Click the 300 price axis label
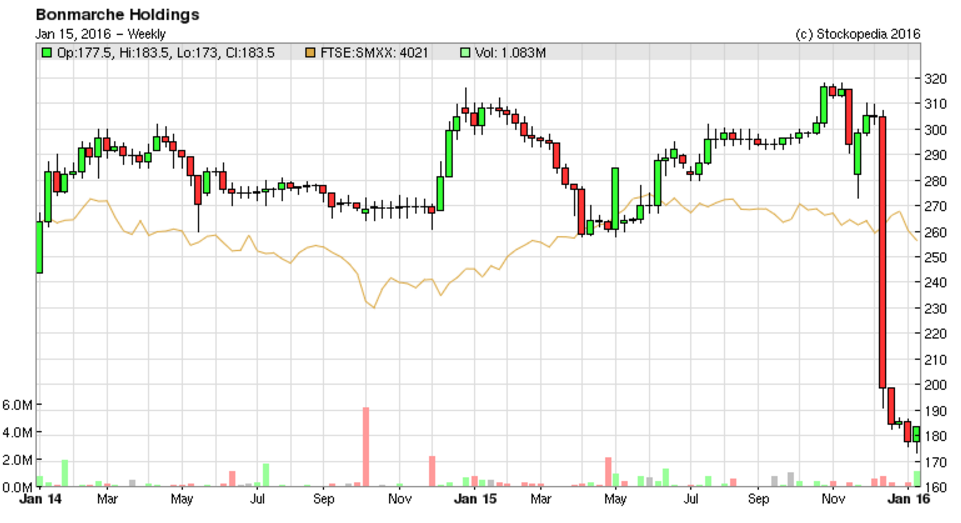Image resolution: width=961 pixels, height=523 pixels. (936, 129)
